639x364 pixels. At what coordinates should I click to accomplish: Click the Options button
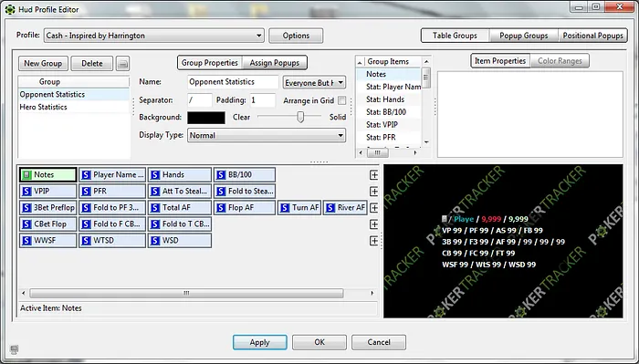(296, 36)
